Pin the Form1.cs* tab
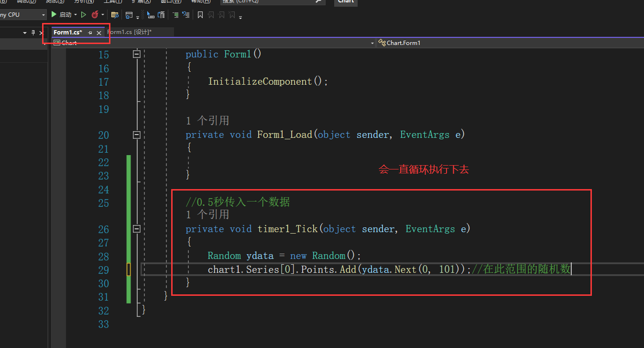 point(90,33)
